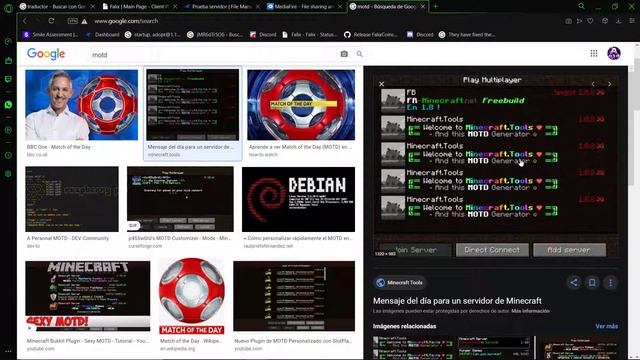Visit the Minecraft Tools source chip
This screenshot has height=360, width=640.
(x=399, y=282)
